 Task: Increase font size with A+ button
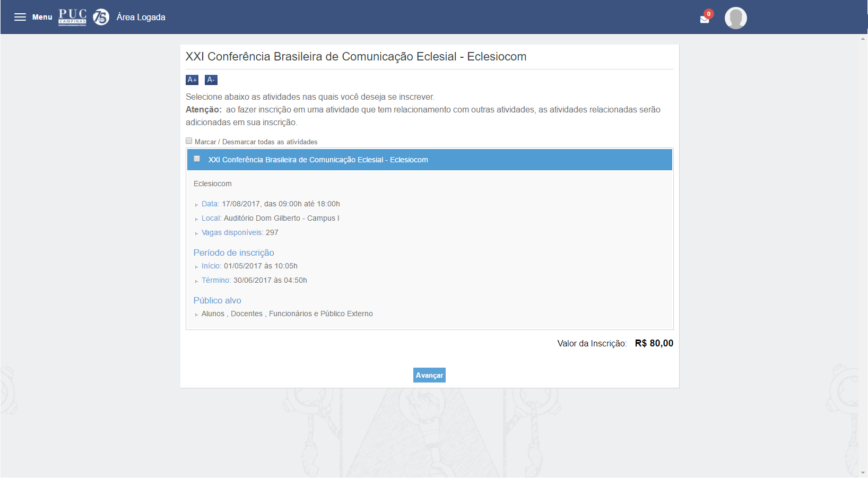pyautogui.click(x=192, y=80)
